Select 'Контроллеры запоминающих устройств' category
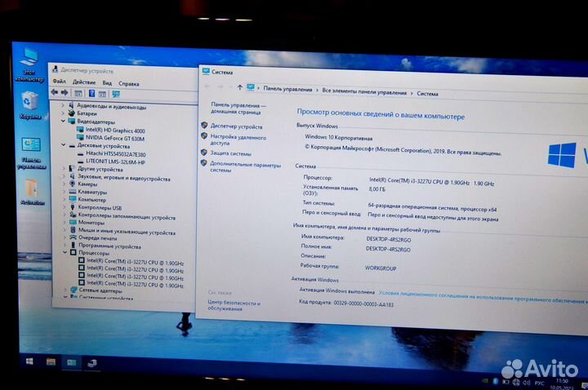Viewport: 588px width, 390px height. pos(127,216)
